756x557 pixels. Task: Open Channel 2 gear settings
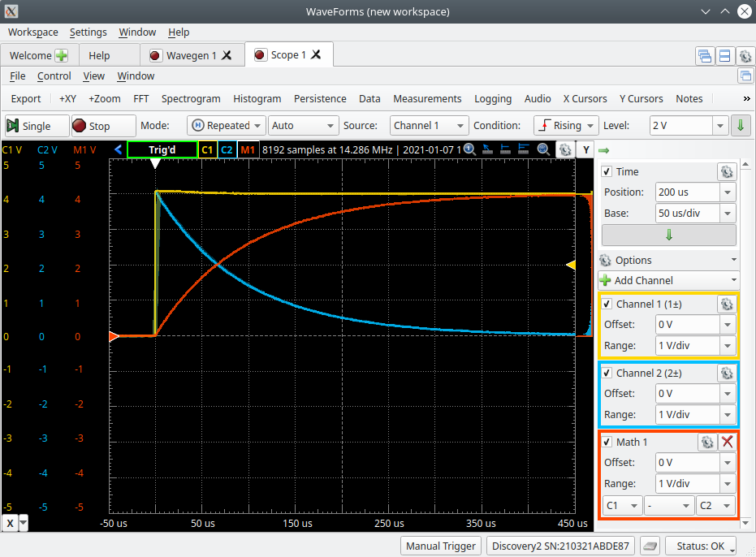pyautogui.click(x=726, y=373)
